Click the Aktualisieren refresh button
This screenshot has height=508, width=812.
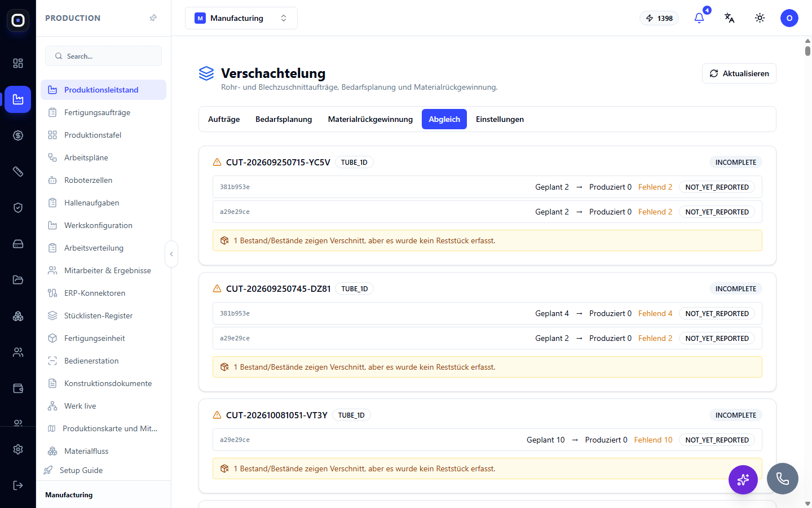click(739, 73)
